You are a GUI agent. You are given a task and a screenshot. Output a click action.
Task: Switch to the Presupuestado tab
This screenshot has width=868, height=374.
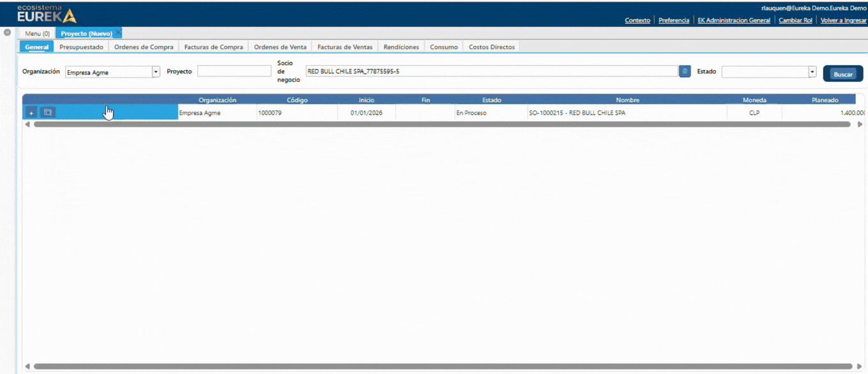[x=81, y=47]
